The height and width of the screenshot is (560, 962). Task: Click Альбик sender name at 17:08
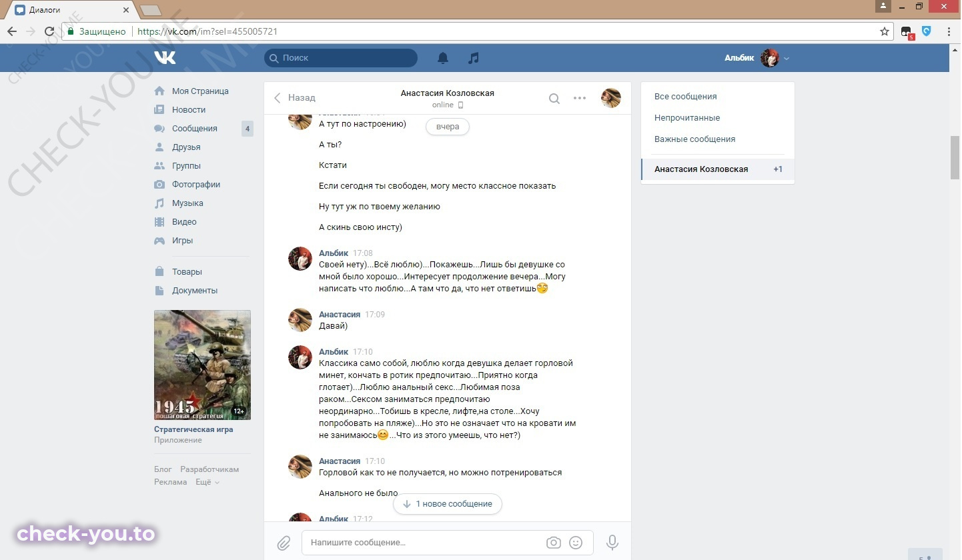click(334, 253)
